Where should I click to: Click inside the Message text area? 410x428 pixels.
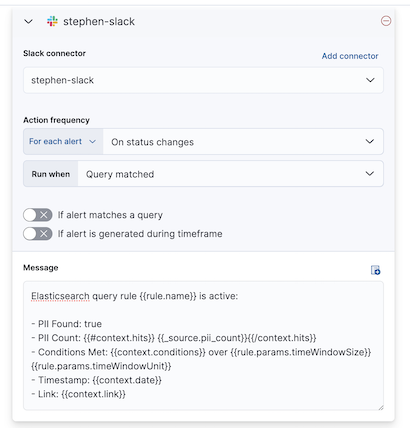coord(203,346)
